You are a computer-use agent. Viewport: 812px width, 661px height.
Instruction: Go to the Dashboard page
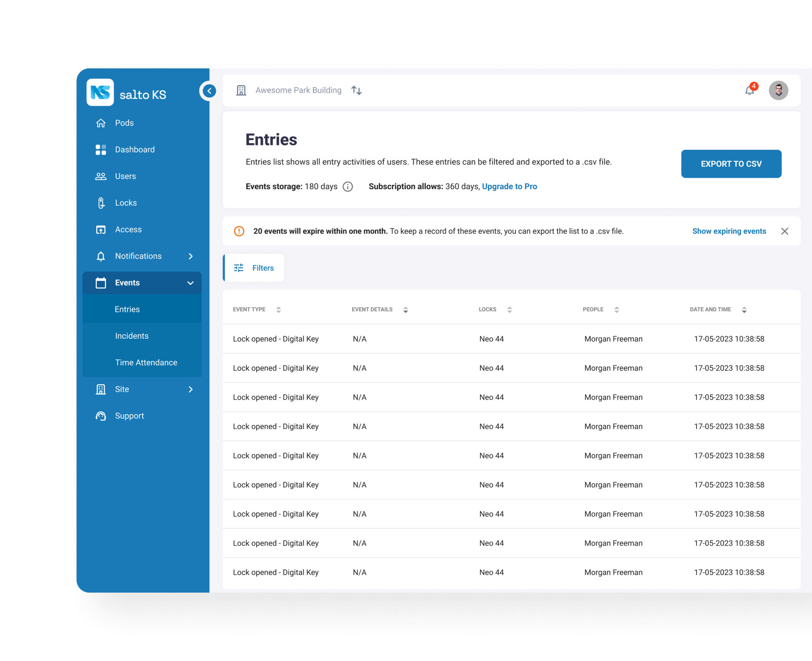click(135, 150)
